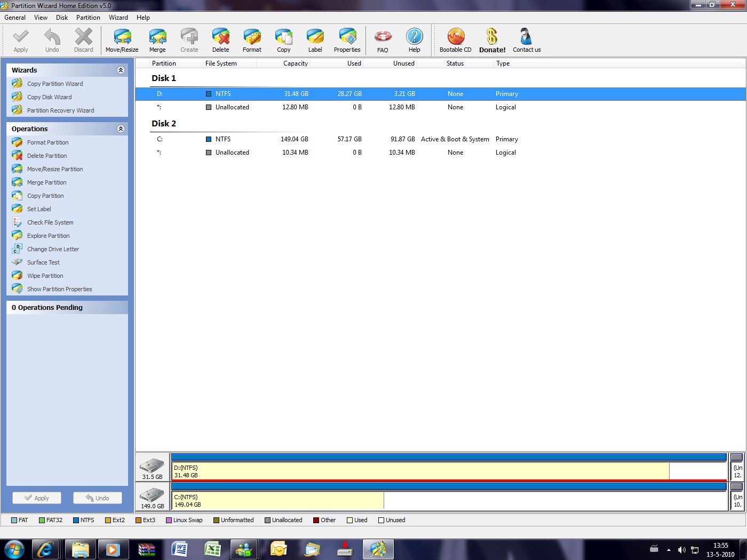This screenshot has width=747, height=560.
Task: Click the Status column header
Action: (x=455, y=63)
